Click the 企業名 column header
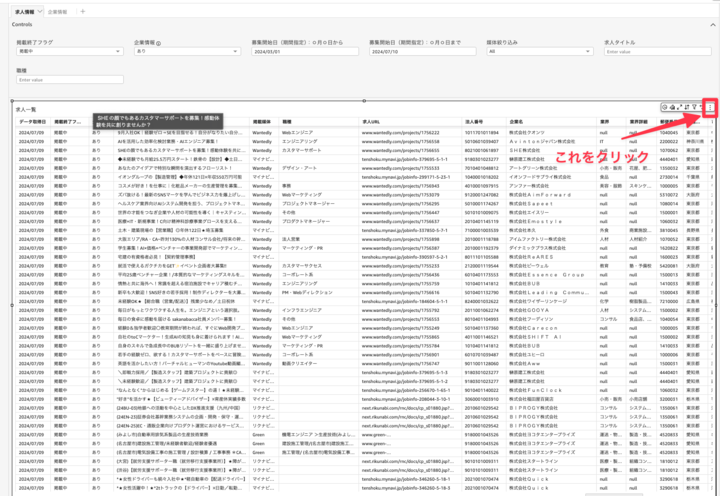720x496 pixels. tap(516, 122)
